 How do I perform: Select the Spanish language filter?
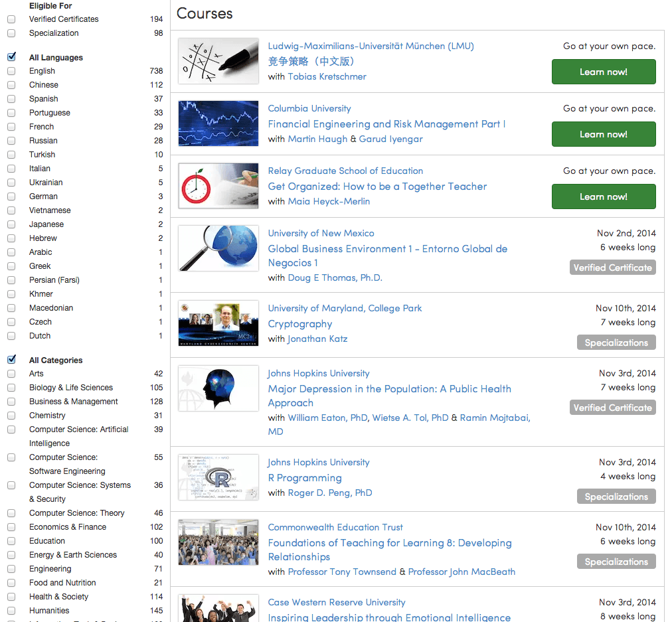11,98
